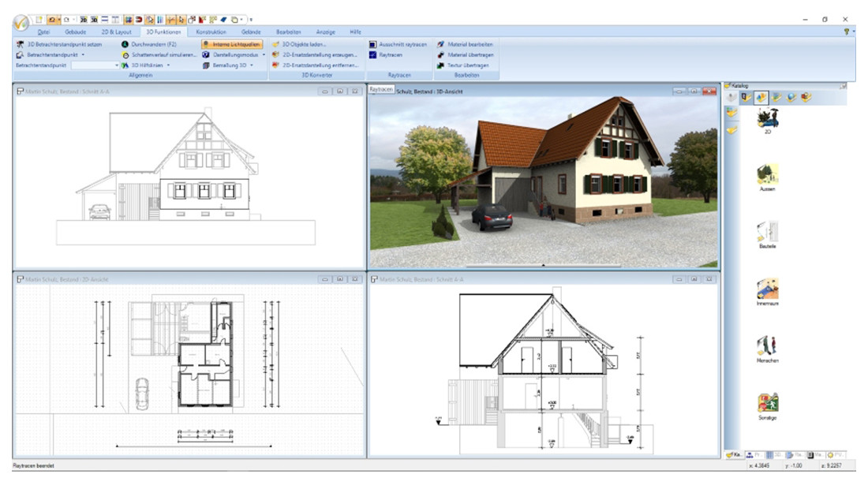868x485 pixels.
Task: Open the Sonstige catalog folder
Action: [x=768, y=406]
